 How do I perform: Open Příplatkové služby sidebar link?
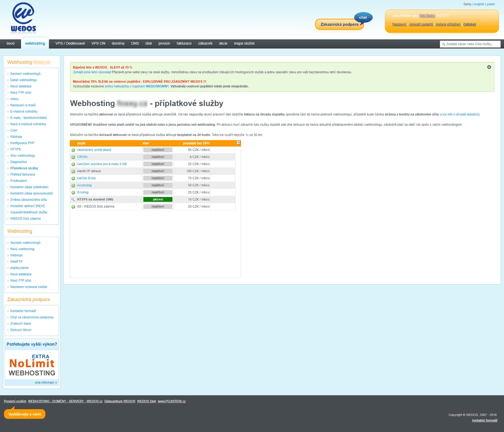24,168
